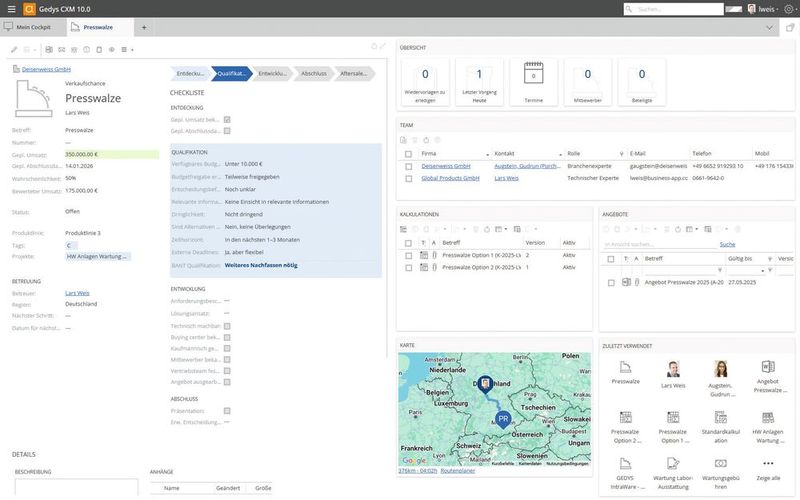
Task: Click the settings gear in top bar
Action: (x=789, y=9)
